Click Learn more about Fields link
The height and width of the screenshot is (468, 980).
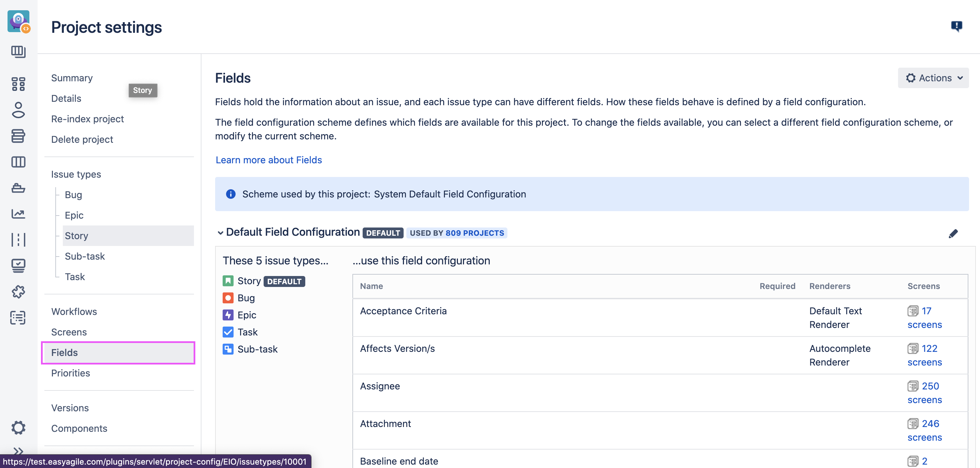(x=269, y=160)
